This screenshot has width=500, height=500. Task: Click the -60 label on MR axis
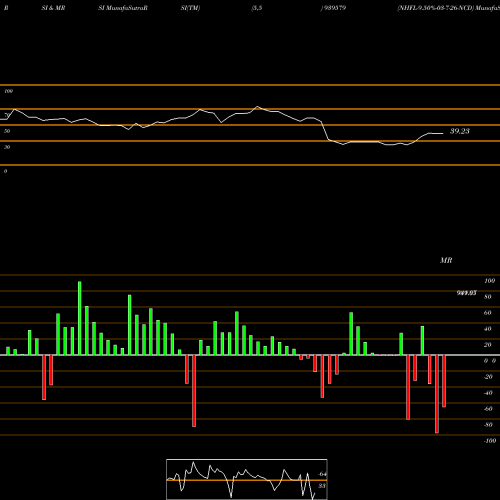pyautogui.click(x=488, y=409)
